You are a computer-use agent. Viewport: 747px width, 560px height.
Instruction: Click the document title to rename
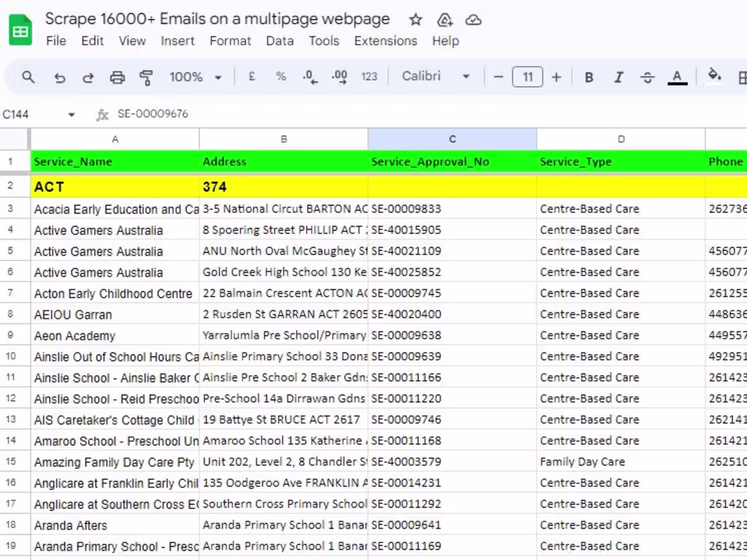click(x=217, y=19)
